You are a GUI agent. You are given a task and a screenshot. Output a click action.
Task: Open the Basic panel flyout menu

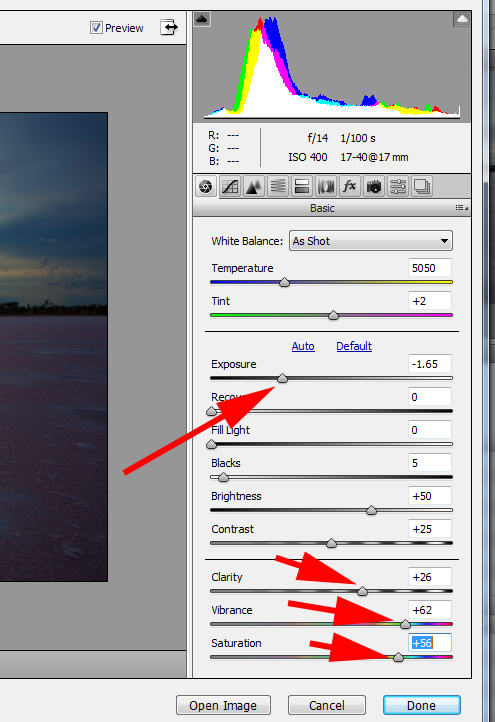[x=462, y=208]
